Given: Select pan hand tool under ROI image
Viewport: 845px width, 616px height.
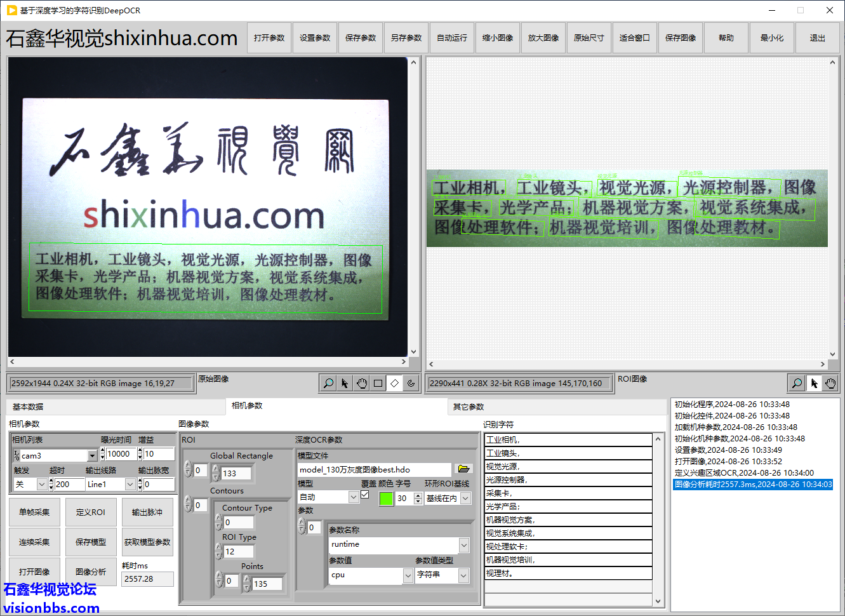Looking at the screenshot, I should point(830,383).
